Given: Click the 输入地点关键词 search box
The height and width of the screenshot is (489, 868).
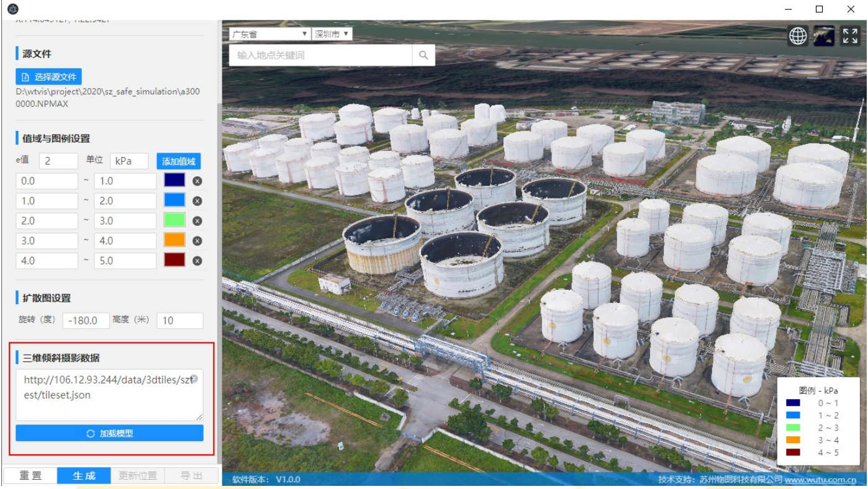Looking at the screenshot, I should coord(321,55).
